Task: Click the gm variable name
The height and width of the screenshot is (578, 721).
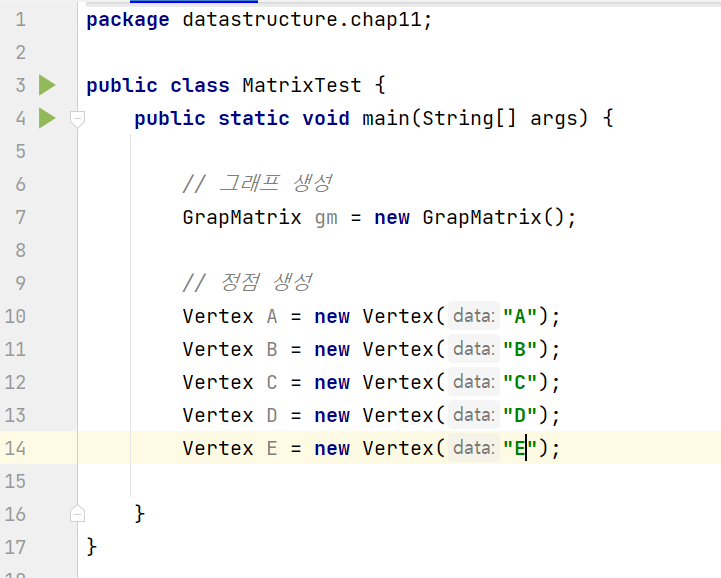Action: pyautogui.click(x=326, y=218)
